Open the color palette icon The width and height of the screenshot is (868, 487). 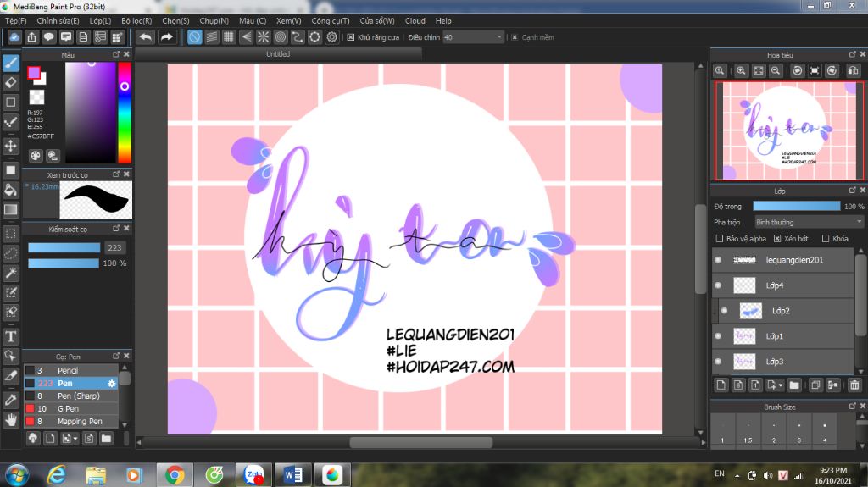point(36,156)
